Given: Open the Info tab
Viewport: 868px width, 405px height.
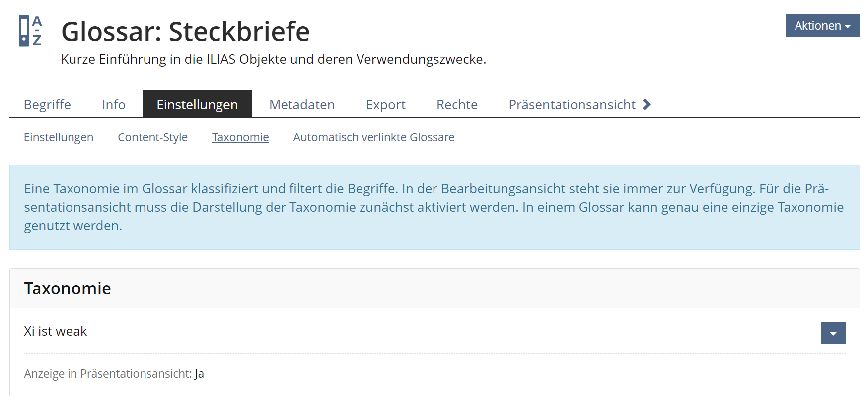Looking at the screenshot, I should [114, 105].
